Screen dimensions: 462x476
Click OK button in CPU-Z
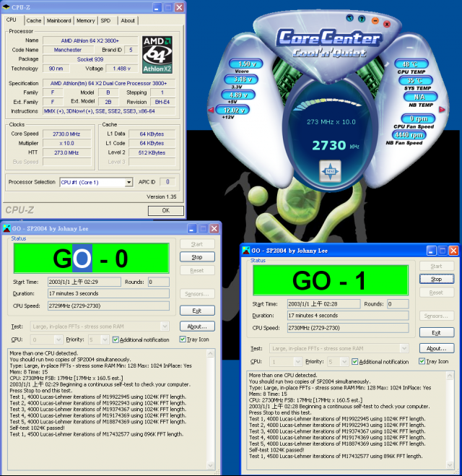tap(165, 210)
